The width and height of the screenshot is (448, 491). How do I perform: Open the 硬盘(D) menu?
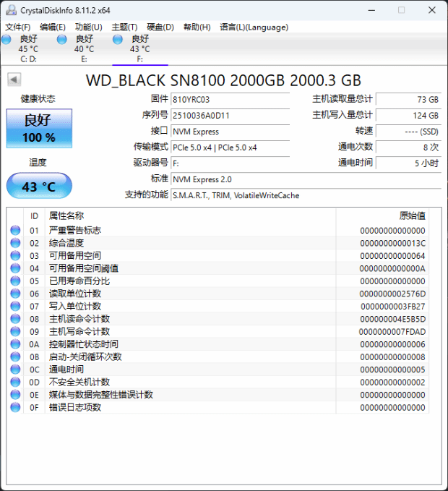(160, 27)
